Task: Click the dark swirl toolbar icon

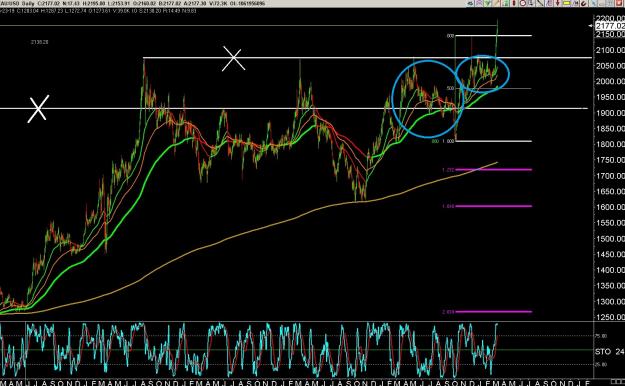Action: click(584, 3)
